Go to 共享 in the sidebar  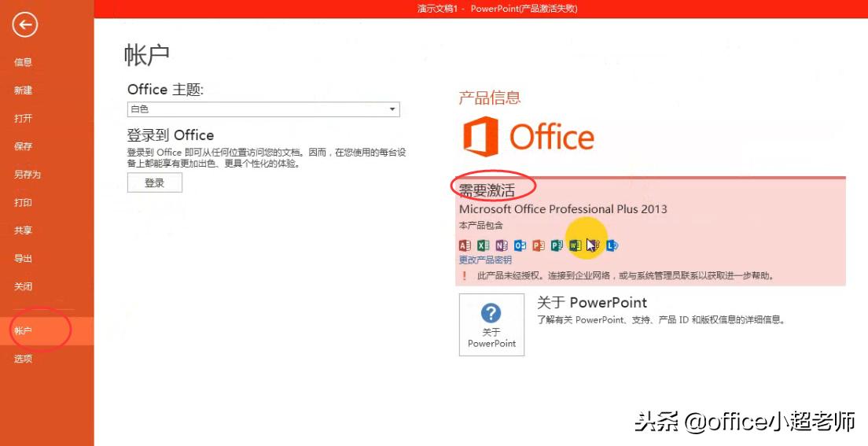coord(24,230)
